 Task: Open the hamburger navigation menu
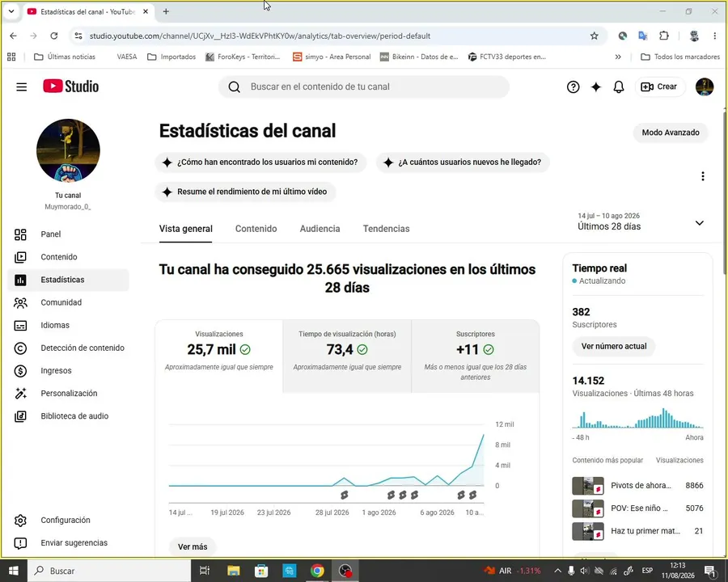point(21,86)
